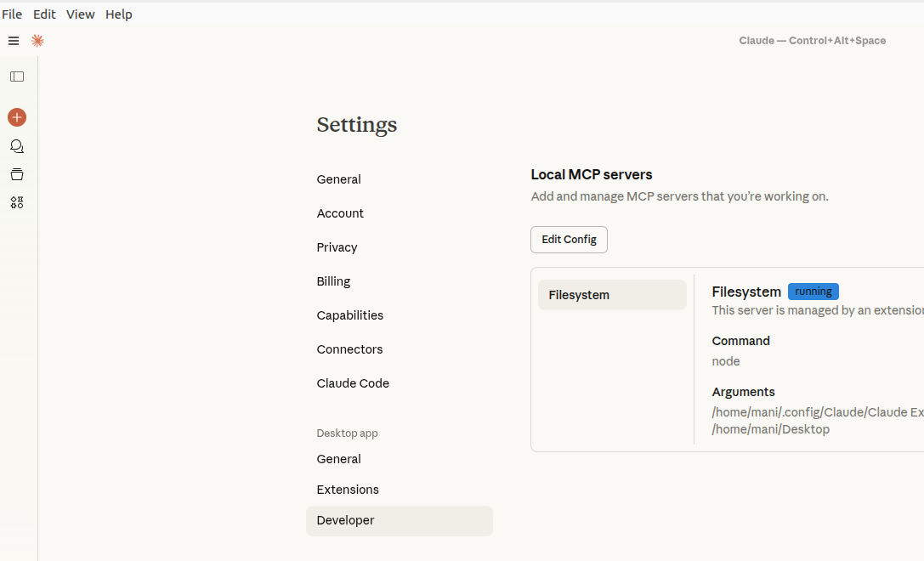Open the Billing settings page
Screen dimensions: 924x561
(x=333, y=281)
